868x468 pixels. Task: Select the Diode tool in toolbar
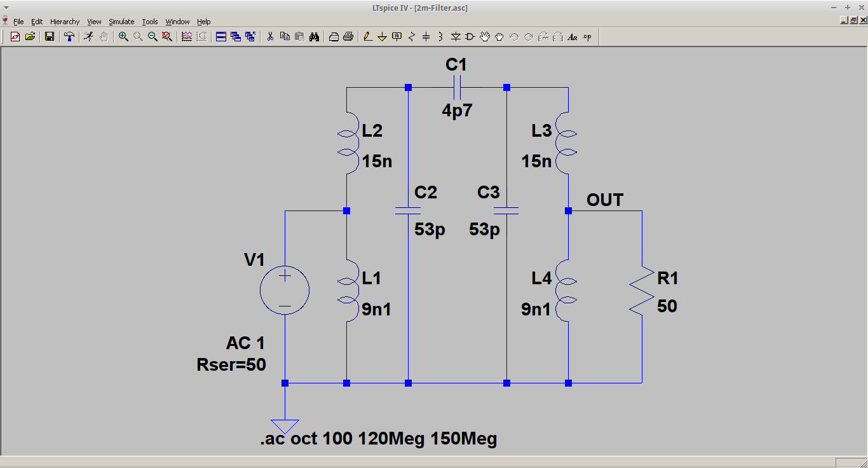[x=455, y=37]
